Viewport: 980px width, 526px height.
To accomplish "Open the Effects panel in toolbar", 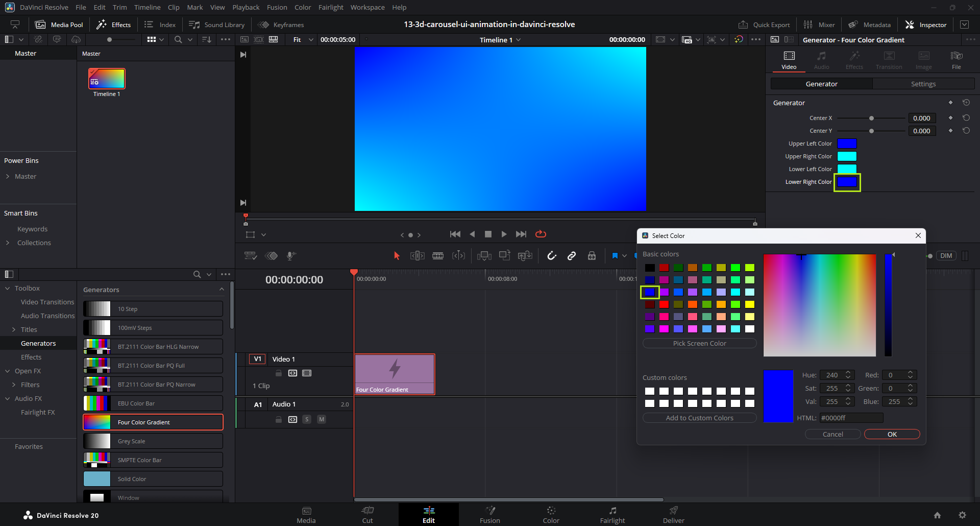I will pos(114,25).
